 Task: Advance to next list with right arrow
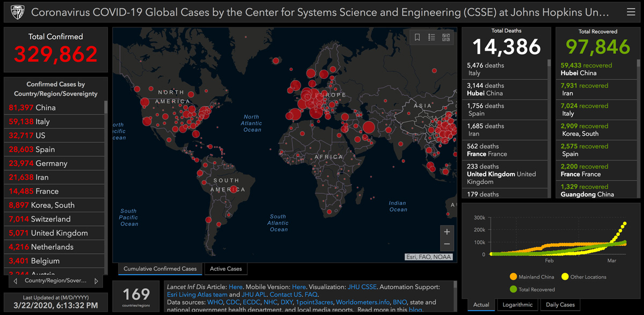coord(96,281)
